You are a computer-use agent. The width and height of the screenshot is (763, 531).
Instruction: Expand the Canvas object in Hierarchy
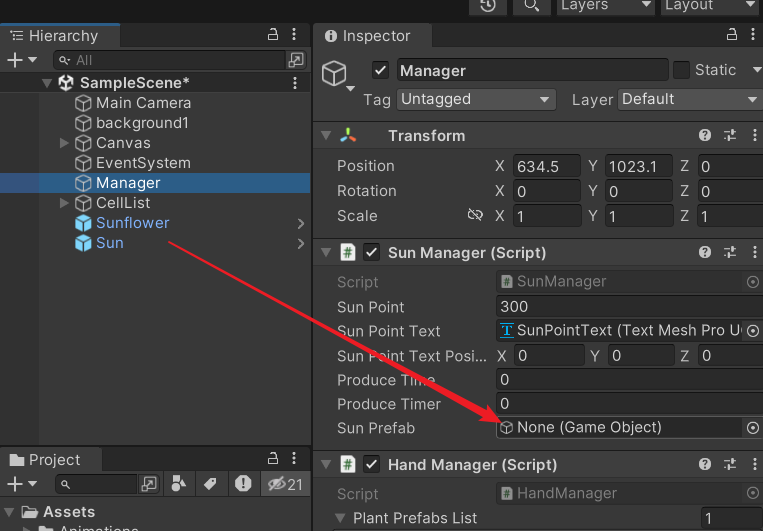(65, 143)
